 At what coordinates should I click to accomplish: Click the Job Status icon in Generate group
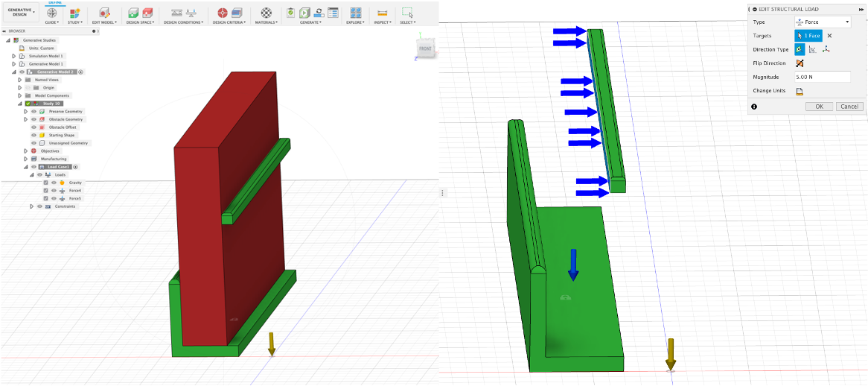pos(319,12)
